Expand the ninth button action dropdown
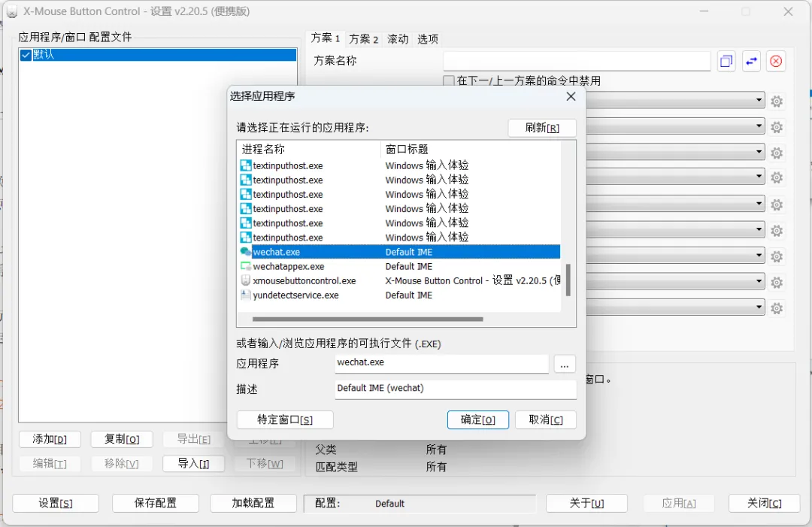The image size is (812, 527). pyautogui.click(x=759, y=307)
